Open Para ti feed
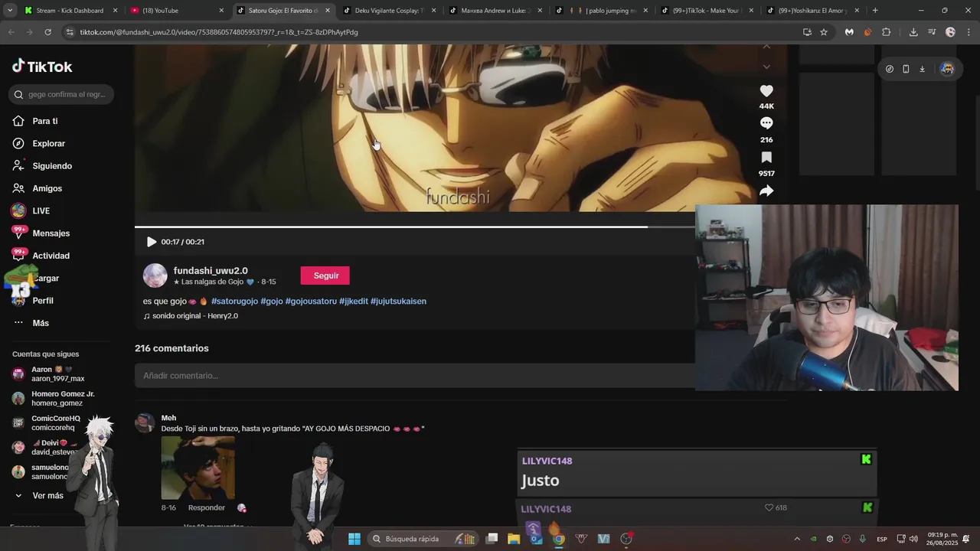The height and width of the screenshot is (551, 980). 44,121
